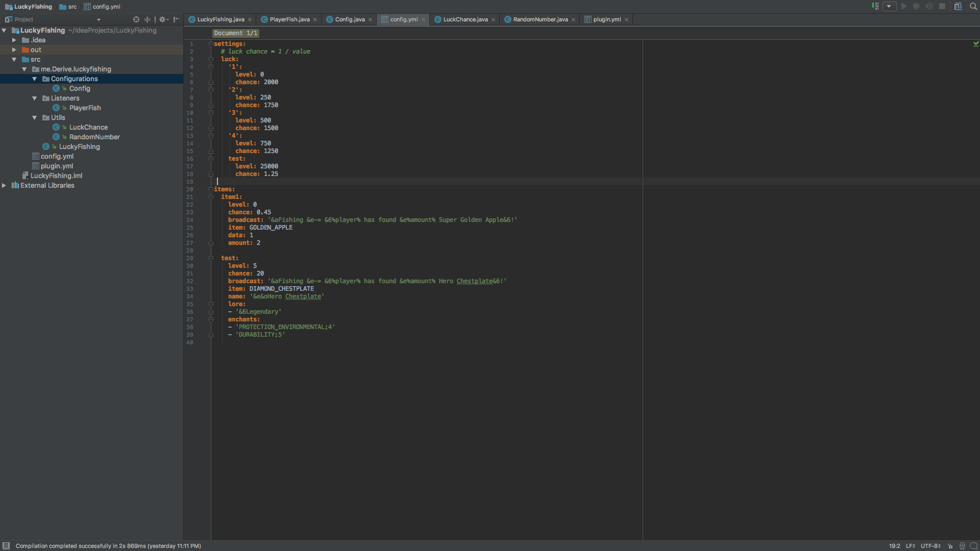Click the Make Project build icon
980x551 pixels.
pos(875,6)
